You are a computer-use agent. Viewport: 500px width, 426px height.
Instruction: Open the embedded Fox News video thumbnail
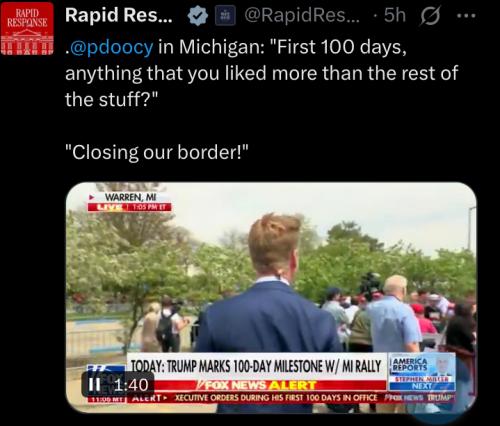[271, 297]
